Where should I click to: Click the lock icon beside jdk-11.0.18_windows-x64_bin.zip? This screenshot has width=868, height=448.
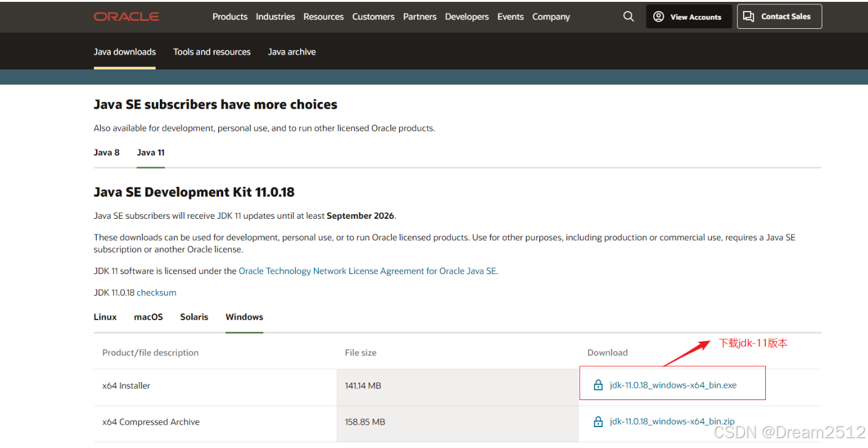(598, 422)
